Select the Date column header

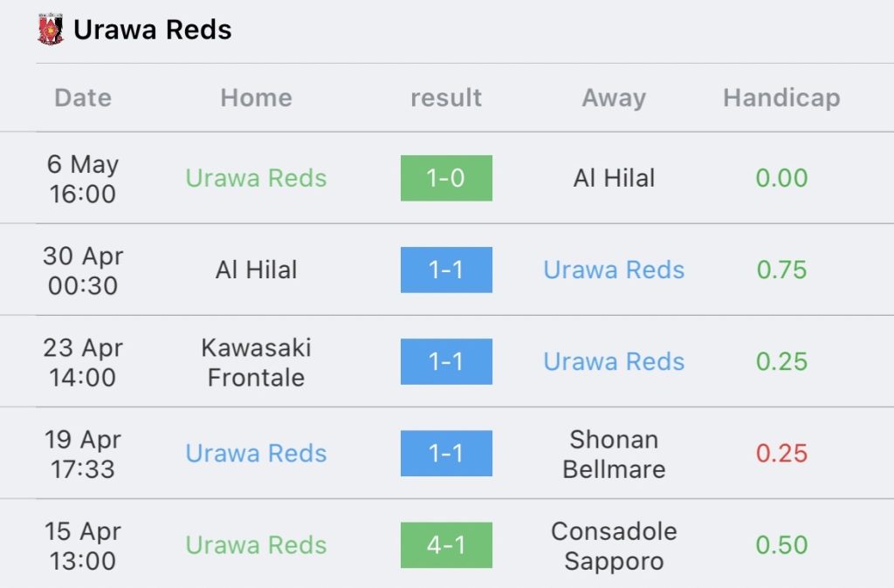coord(83,98)
